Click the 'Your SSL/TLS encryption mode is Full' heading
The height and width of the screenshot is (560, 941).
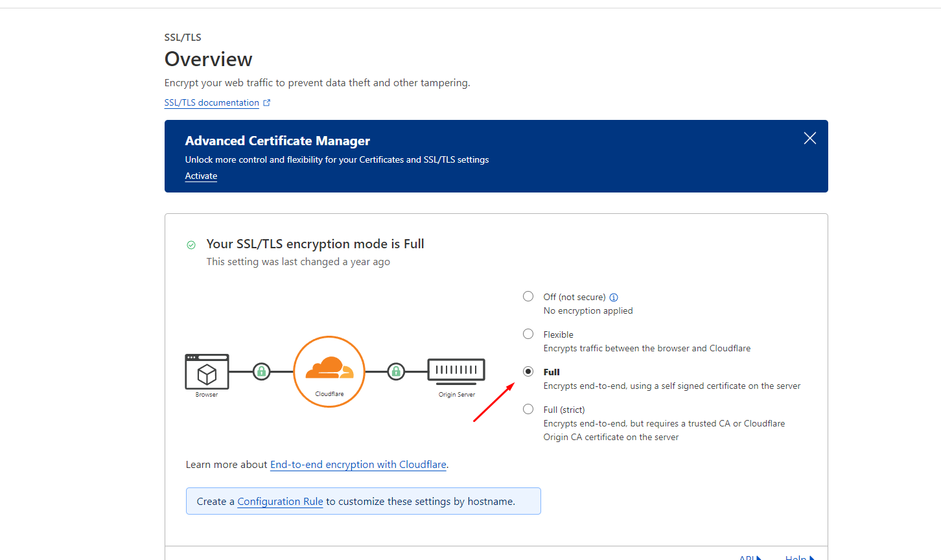coord(315,244)
